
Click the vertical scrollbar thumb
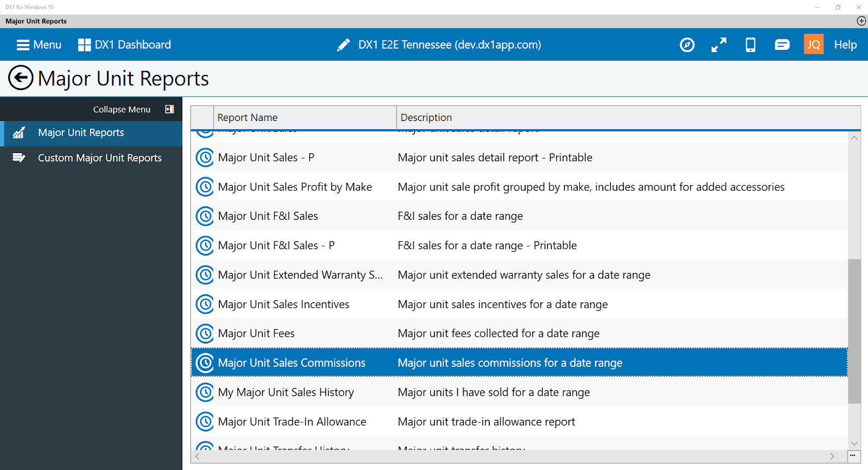coord(854,331)
